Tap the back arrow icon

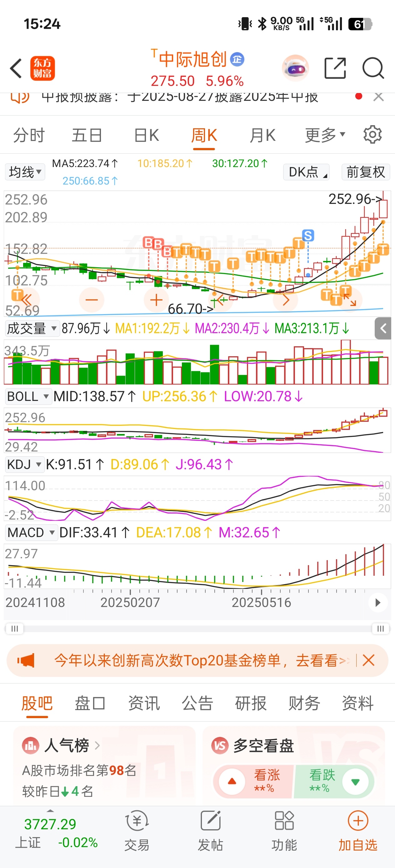[x=16, y=68]
